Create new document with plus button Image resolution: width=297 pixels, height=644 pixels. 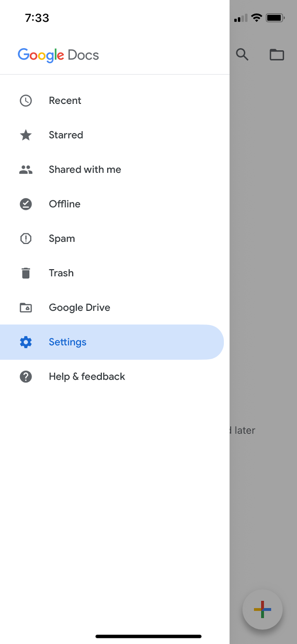pyautogui.click(x=262, y=609)
